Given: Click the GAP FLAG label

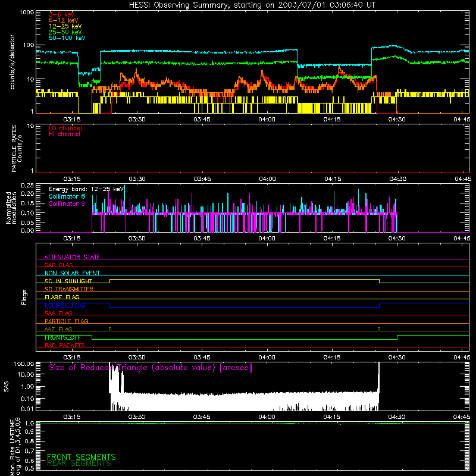Looking at the screenshot, I should click(x=58, y=265).
